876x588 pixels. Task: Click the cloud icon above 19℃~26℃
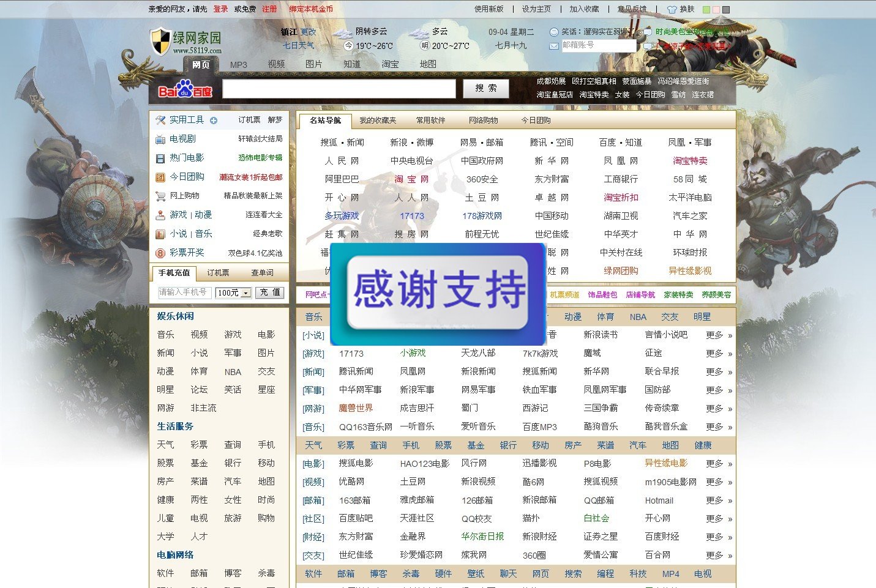[343, 33]
